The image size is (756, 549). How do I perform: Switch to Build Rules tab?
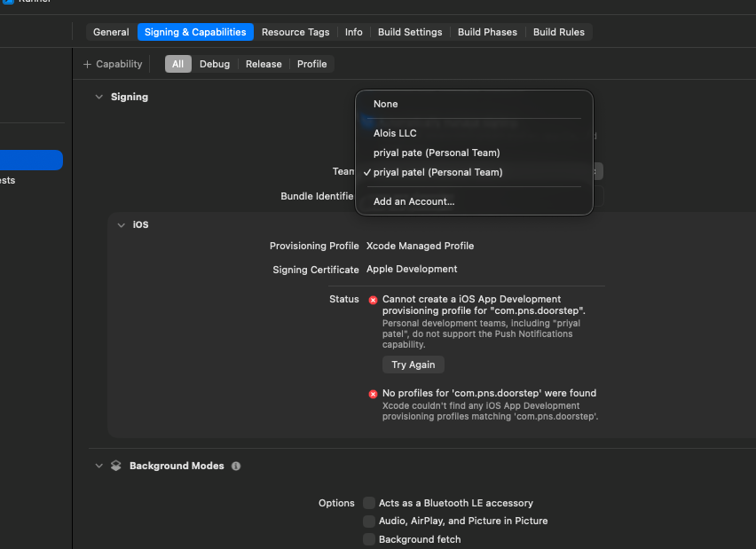[x=559, y=32]
